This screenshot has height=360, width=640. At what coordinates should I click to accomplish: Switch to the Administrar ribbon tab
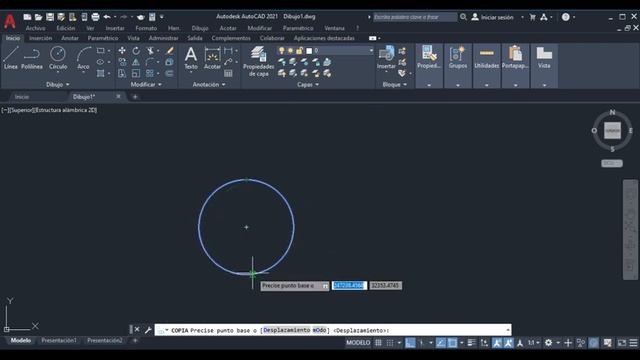[163, 38]
